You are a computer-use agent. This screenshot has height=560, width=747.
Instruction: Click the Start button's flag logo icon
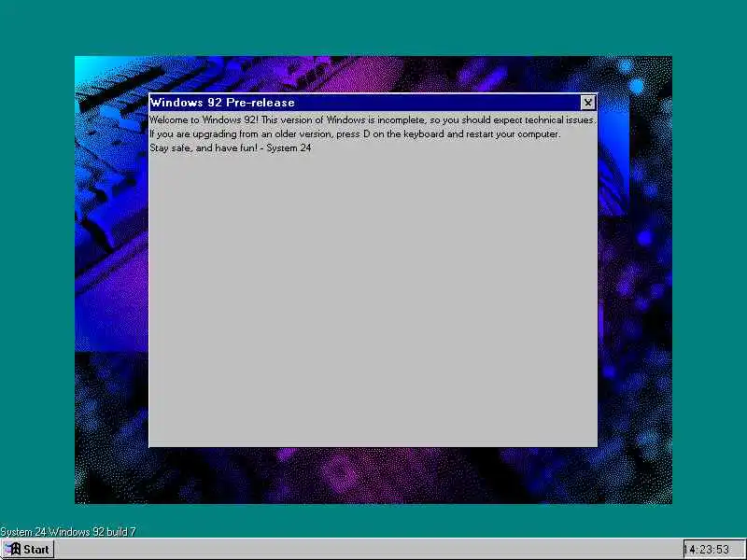(13, 549)
